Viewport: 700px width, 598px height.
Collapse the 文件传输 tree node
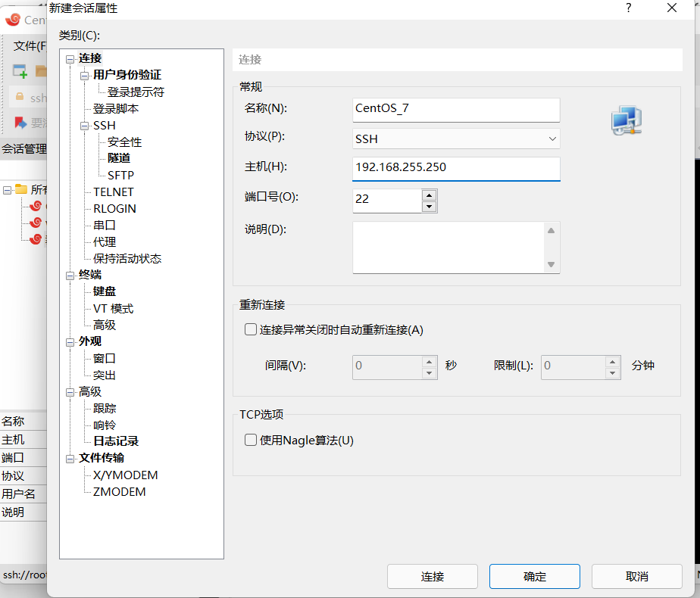[70, 459]
